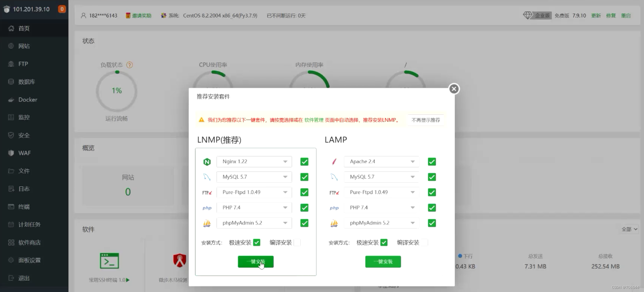Click the 计划任务 calendar icon in the sidebar
The height and width of the screenshot is (292, 644).
click(11, 224)
